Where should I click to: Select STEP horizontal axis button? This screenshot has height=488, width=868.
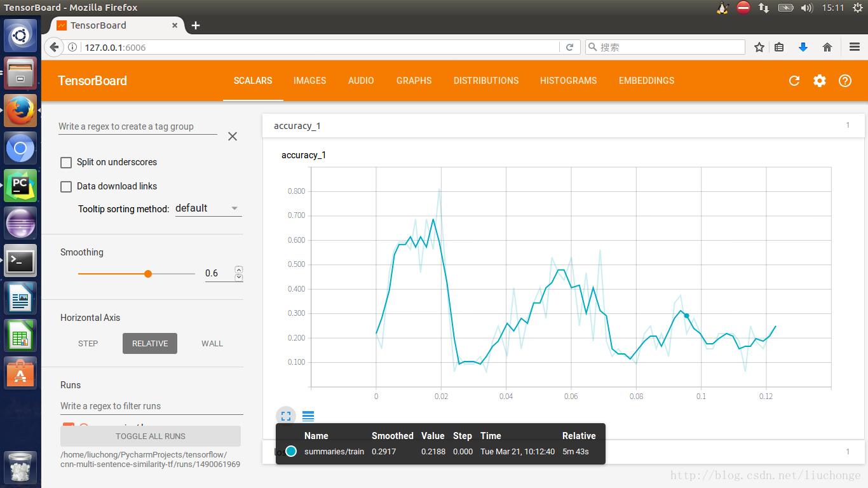[x=88, y=344]
